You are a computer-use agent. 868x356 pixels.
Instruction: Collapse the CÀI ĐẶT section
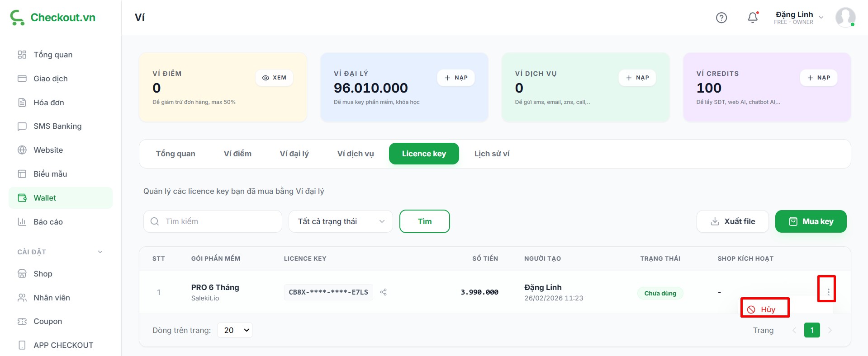click(x=100, y=252)
